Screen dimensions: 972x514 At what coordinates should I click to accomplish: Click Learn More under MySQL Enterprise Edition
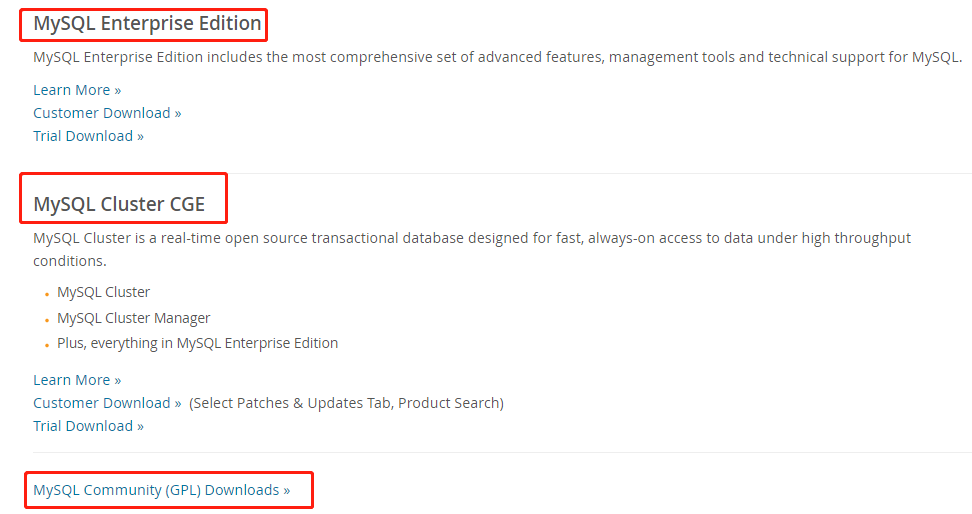77,90
